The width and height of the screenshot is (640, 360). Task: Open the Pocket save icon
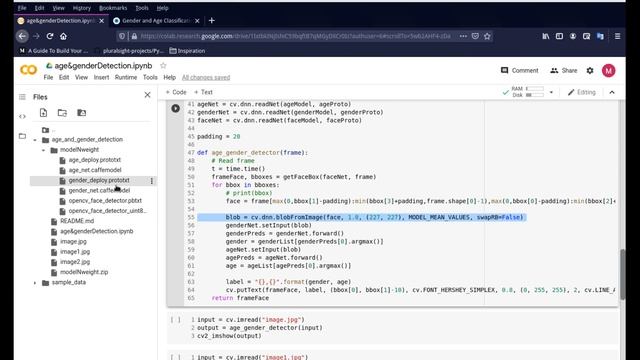click(475, 36)
